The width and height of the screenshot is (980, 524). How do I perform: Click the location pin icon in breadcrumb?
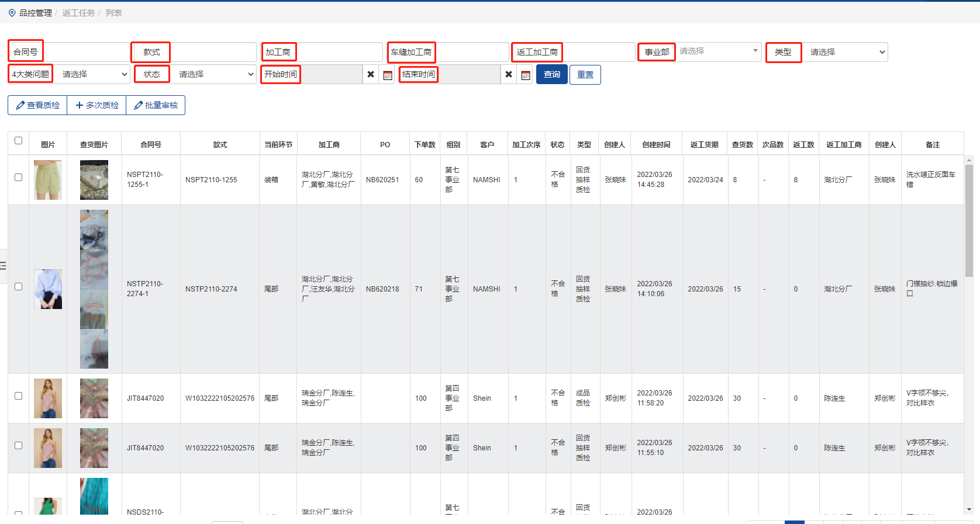tap(12, 13)
